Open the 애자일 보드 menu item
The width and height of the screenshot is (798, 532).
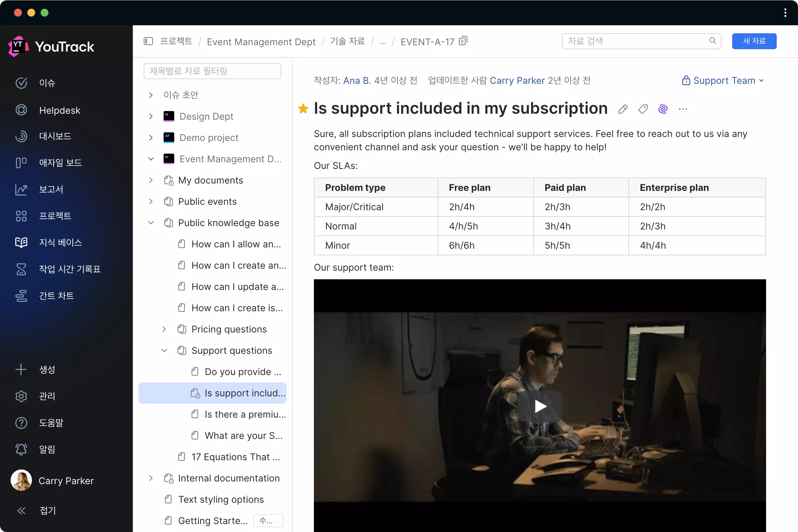point(60,163)
